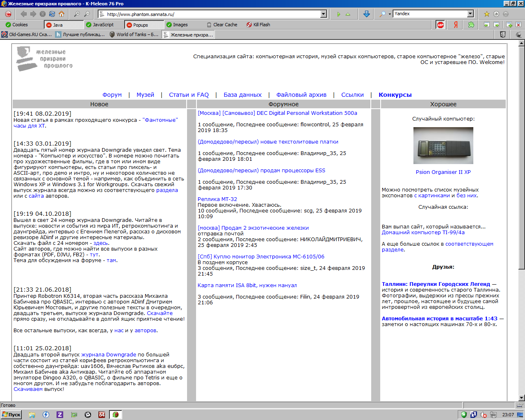This screenshot has width=525, height=420.
Task: Close current tab with the red X icon
Action: [518, 25]
